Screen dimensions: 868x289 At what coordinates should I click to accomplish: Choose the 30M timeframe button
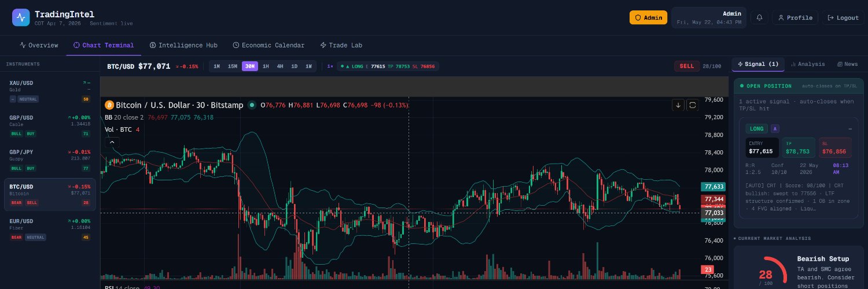[x=250, y=66]
